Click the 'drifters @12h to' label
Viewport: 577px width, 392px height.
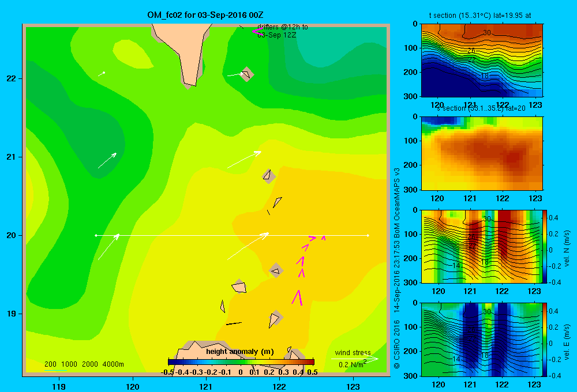(x=283, y=27)
